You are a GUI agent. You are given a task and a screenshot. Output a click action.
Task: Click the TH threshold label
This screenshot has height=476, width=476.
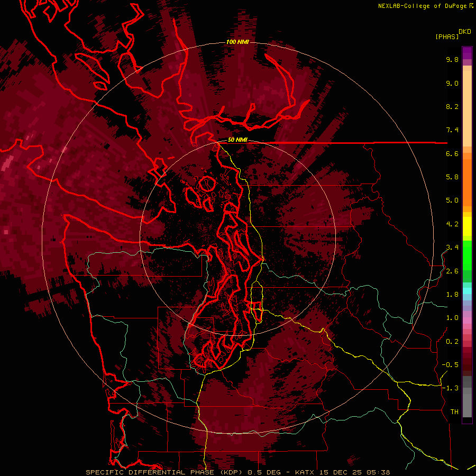coord(454,412)
